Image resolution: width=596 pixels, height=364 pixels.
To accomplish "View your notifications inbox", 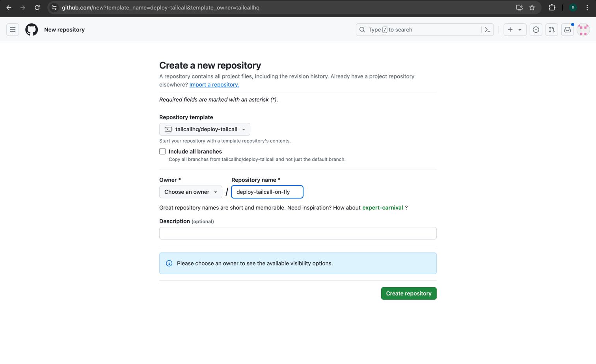I will [x=567, y=30].
